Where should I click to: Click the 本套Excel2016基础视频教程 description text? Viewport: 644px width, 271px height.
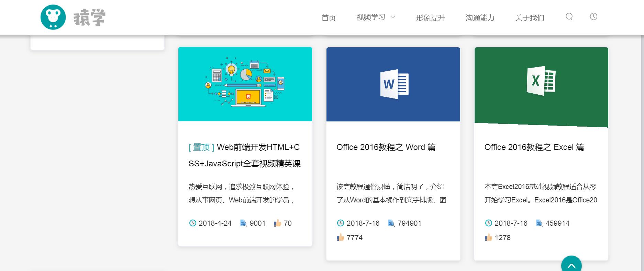coord(541,193)
